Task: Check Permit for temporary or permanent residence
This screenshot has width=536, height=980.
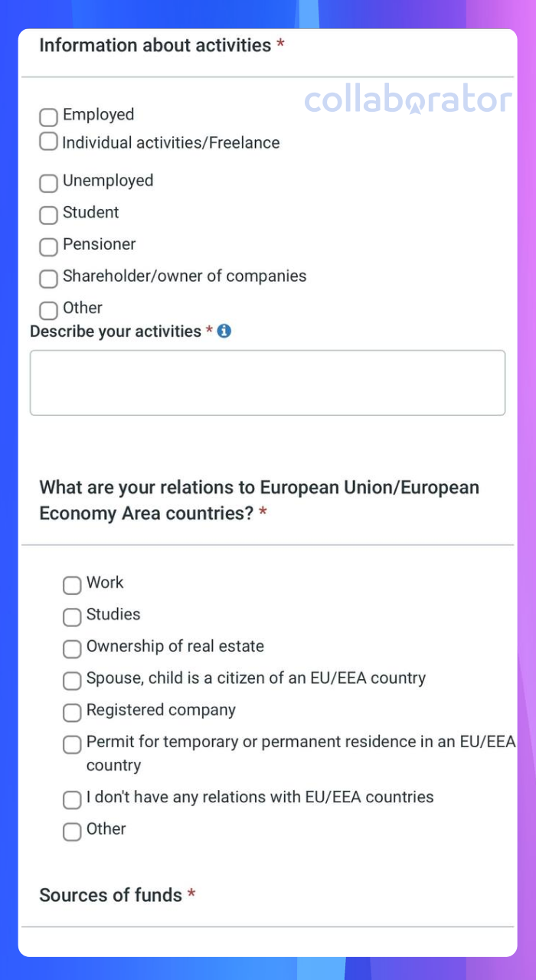Action: click(72, 744)
